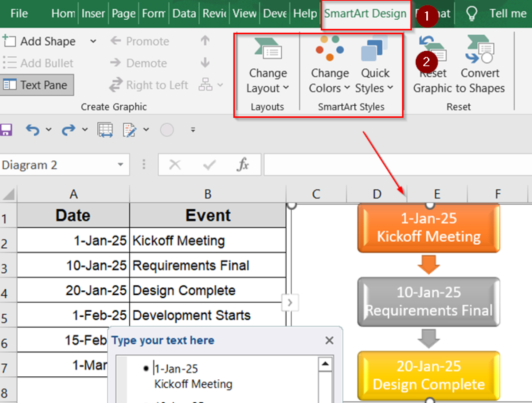Switch to the SmartArt Design tab

(x=365, y=14)
